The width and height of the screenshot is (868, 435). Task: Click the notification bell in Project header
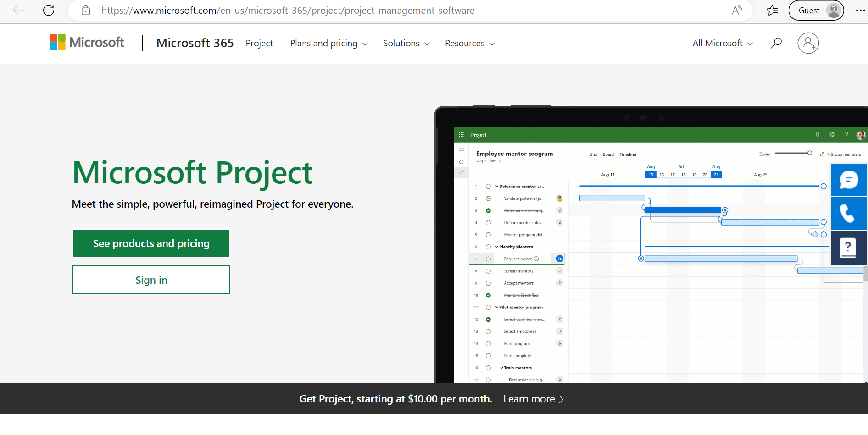click(x=818, y=135)
